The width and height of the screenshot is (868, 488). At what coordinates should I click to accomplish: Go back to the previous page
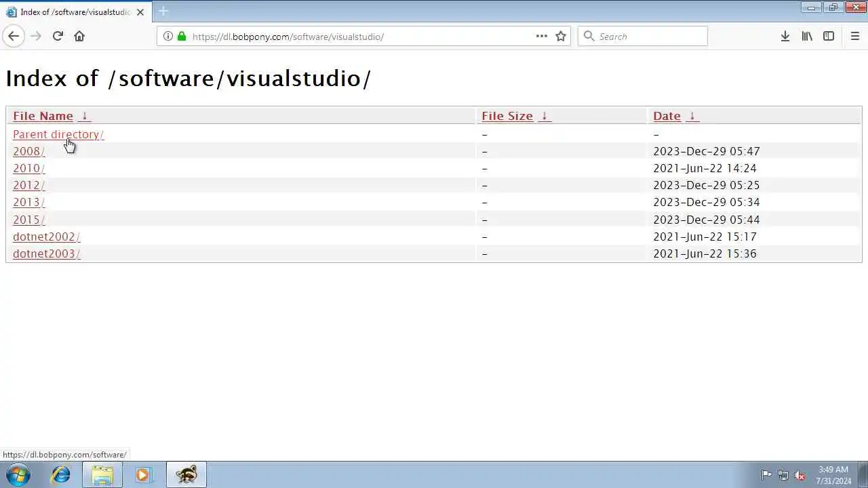pos(14,36)
